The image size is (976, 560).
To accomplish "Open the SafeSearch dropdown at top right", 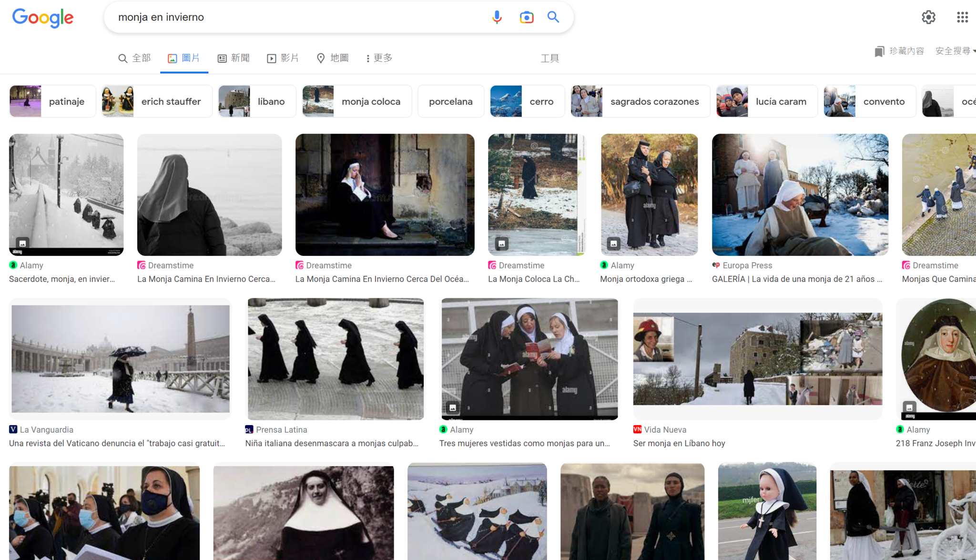I will [x=955, y=51].
